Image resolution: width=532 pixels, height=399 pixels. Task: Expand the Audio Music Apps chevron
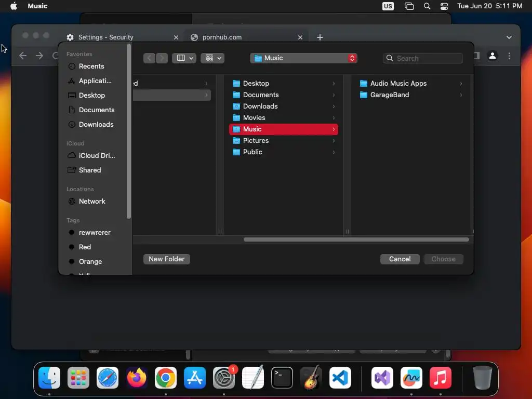(x=461, y=84)
